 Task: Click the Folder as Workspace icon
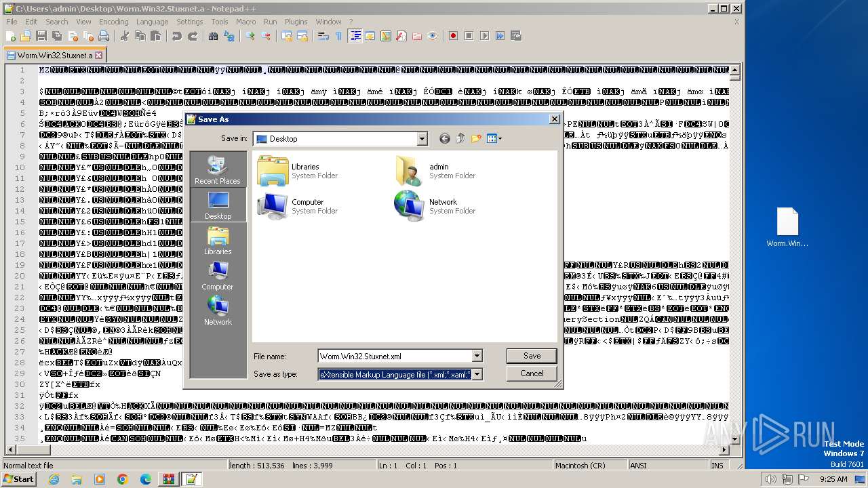[417, 36]
